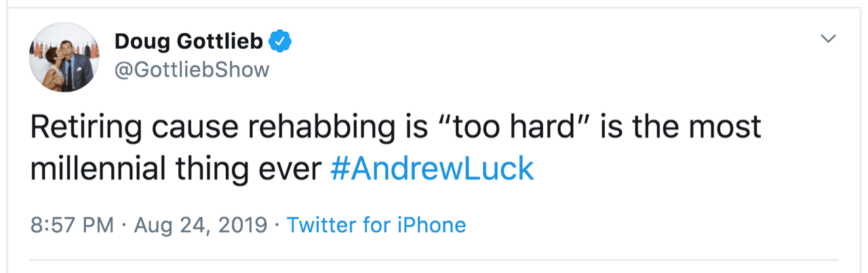Click the Aug 24, 2019 date

point(201,224)
